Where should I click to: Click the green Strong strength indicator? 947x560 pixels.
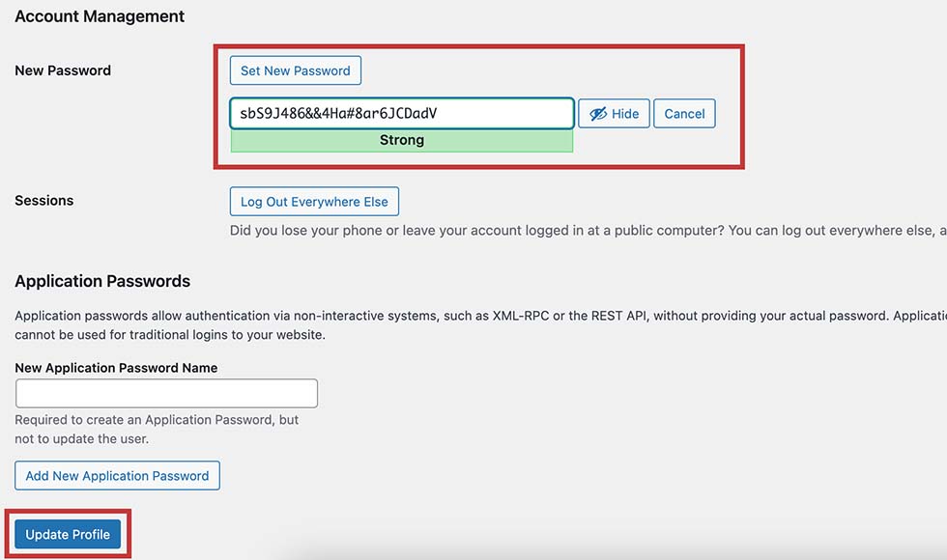[x=402, y=141]
